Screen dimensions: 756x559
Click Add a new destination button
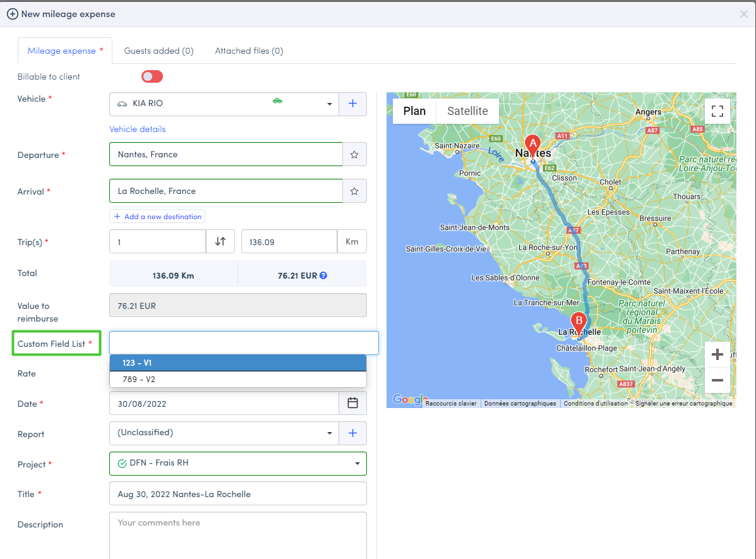point(157,217)
